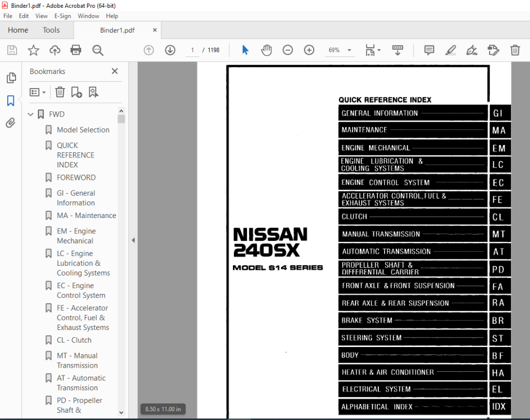
Task: Click the 69% zoom value field
Action: (334, 50)
